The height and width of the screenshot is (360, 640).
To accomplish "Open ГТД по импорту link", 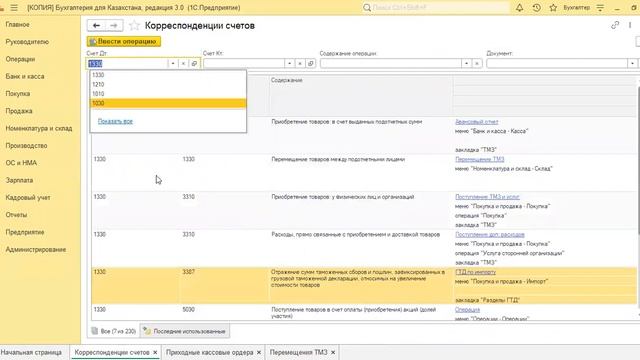I will (475, 272).
